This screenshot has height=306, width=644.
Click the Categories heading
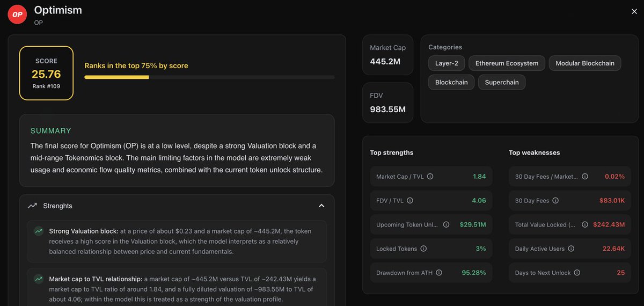pos(445,47)
